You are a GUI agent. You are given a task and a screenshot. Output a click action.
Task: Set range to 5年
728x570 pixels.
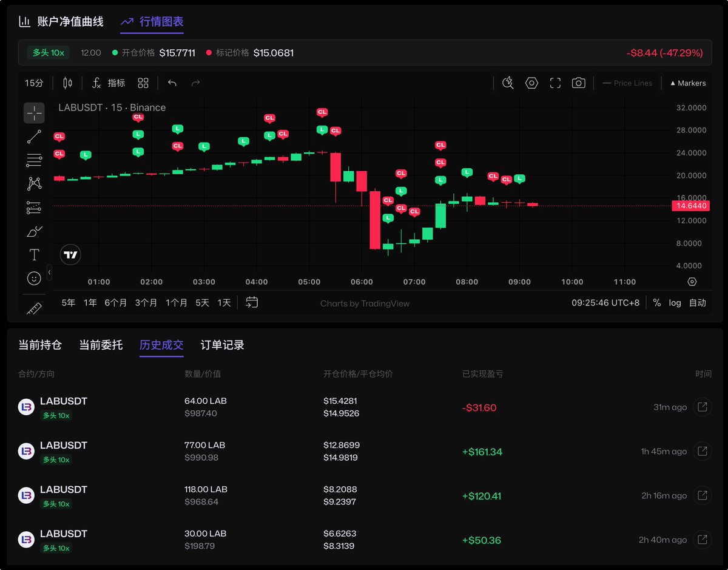click(x=69, y=302)
